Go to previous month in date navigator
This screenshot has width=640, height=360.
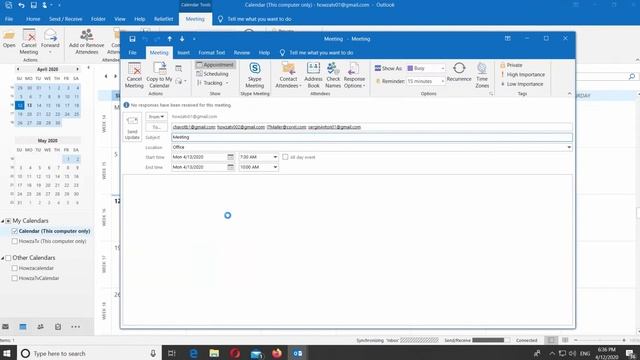click(x=18, y=69)
